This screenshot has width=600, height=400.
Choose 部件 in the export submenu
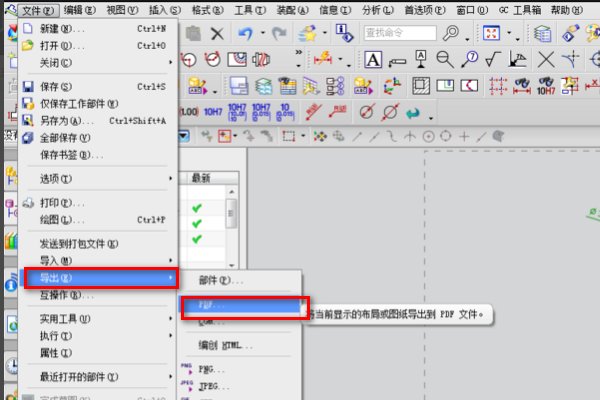click(x=240, y=281)
